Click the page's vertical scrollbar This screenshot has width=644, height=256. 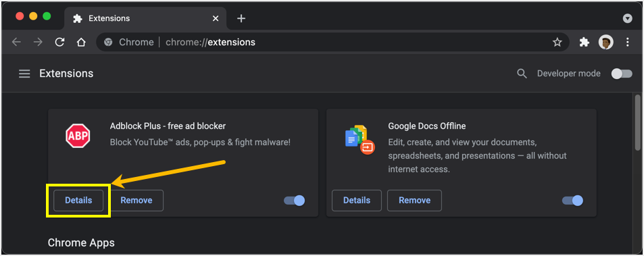[637, 123]
